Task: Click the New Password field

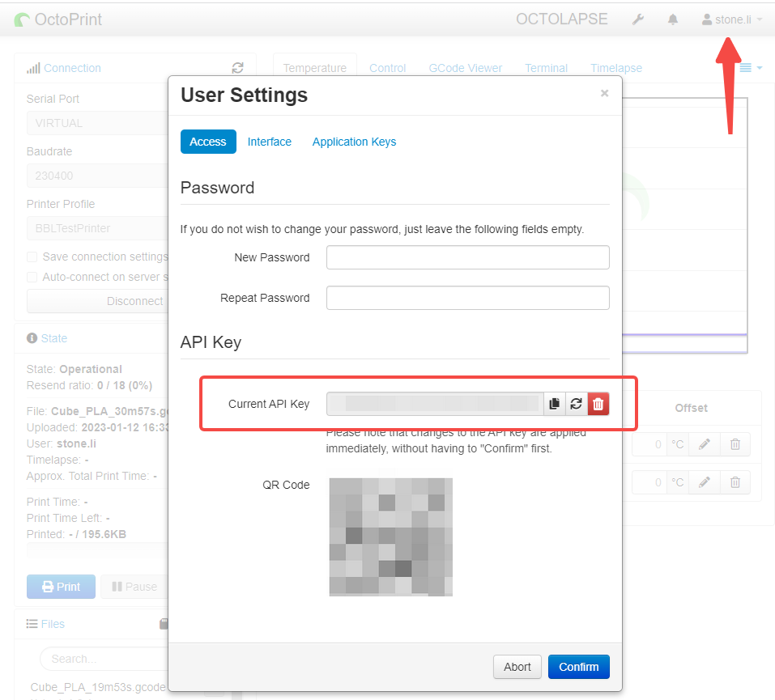Action: tap(467, 257)
